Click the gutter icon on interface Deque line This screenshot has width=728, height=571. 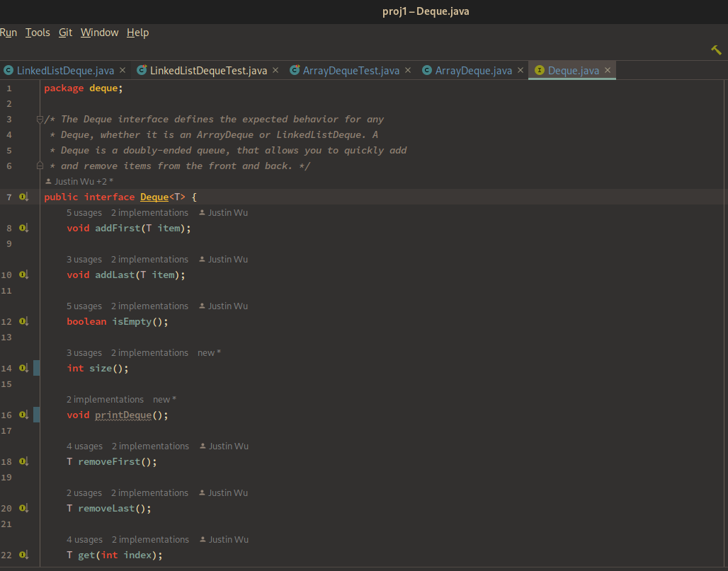(x=23, y=197)
